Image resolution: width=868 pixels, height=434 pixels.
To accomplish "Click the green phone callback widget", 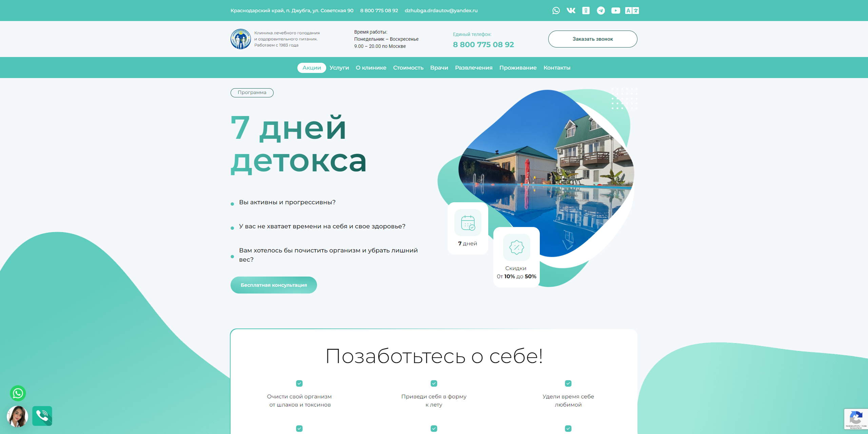I will coord(42,416).
